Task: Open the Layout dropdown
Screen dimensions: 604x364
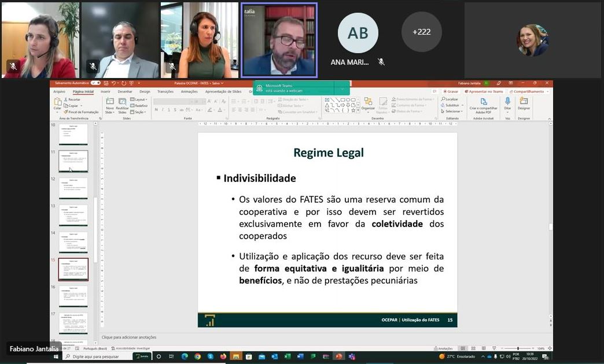Action: (x=139, y=99)
